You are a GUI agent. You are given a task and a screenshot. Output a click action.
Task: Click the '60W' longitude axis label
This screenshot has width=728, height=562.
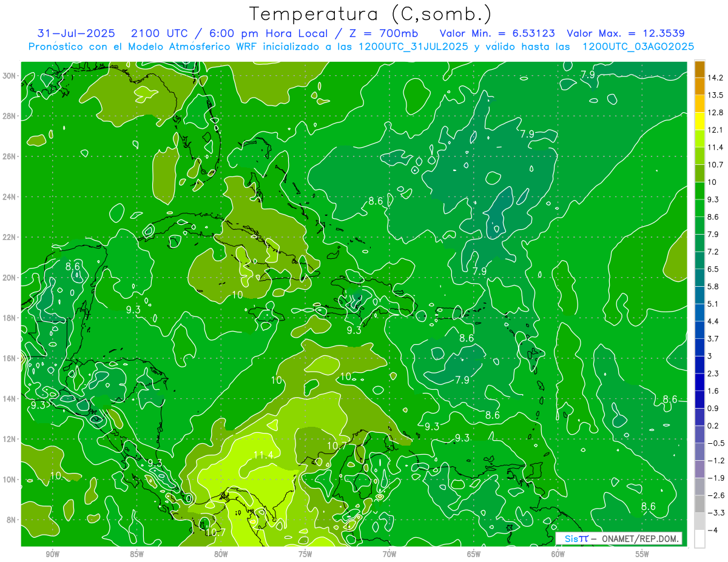(x=558, y=554)
